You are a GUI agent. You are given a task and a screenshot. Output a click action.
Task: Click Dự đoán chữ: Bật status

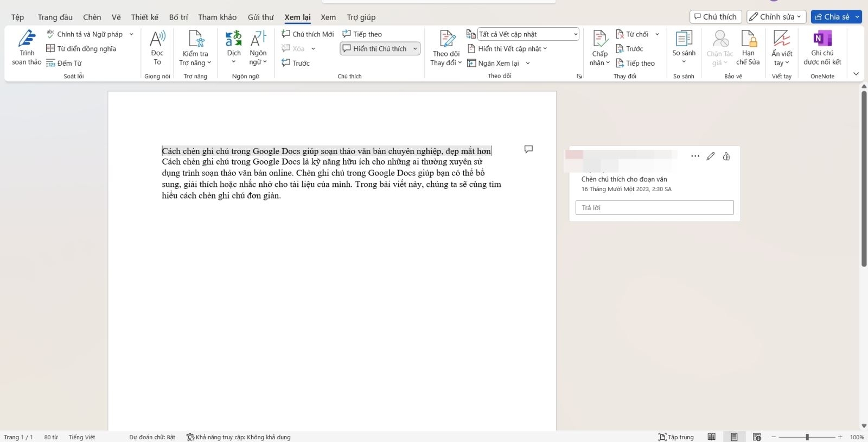[152, 437]
